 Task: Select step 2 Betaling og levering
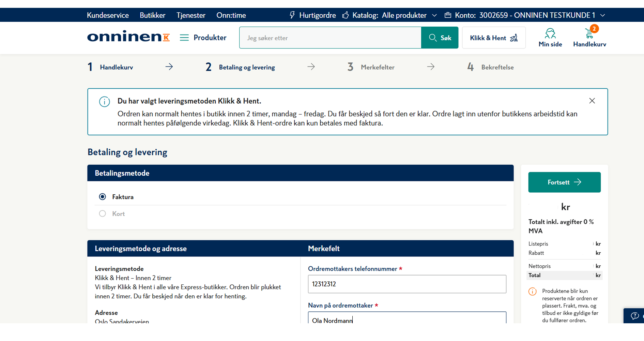pos(240,67)
